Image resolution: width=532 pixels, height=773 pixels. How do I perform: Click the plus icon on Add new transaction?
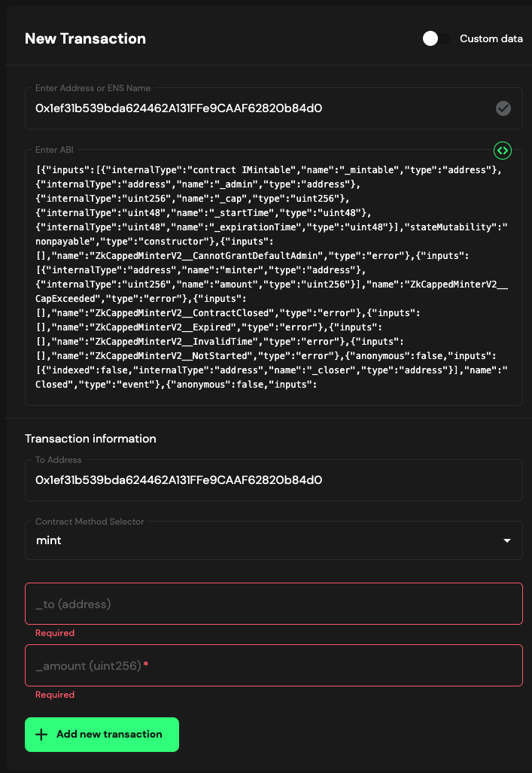pos(41,735)
